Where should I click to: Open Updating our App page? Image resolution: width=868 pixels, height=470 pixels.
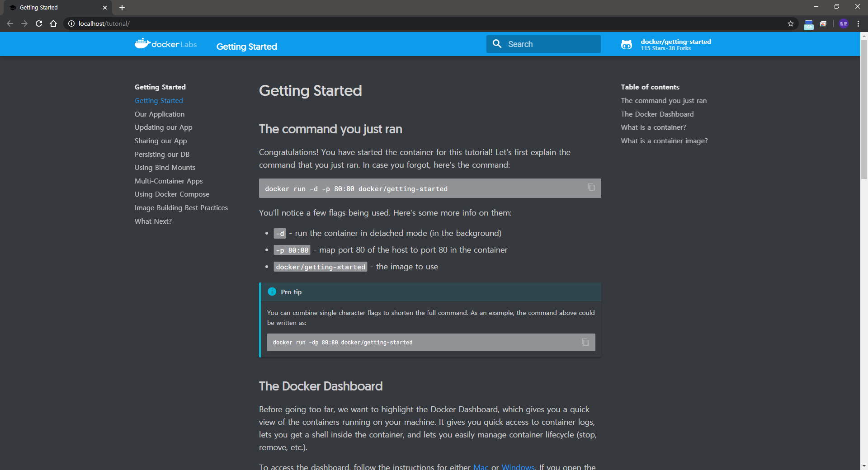coord(164,127)
